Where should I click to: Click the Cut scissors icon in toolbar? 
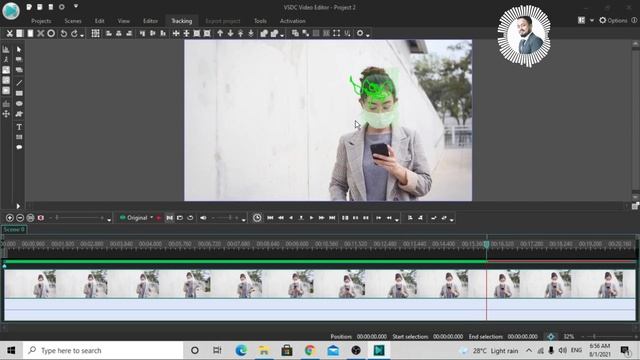(x=9, y=33)
